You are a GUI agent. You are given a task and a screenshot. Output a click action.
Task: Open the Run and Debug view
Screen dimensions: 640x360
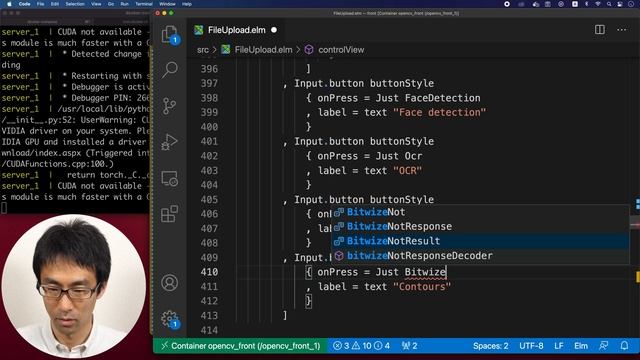pyautogui.click(x=170, y=142)
